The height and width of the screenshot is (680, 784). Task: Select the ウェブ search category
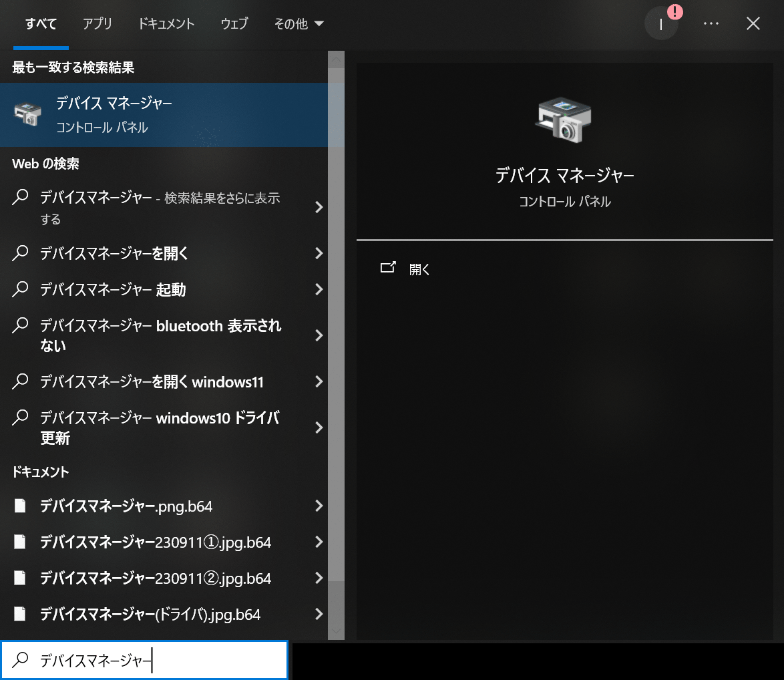[x=234, y=23]
